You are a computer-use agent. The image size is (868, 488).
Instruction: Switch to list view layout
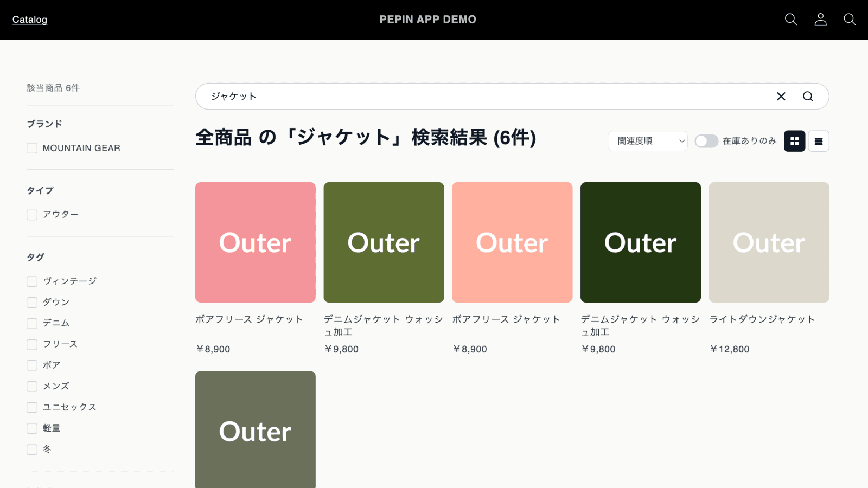[x=819, y=141]
